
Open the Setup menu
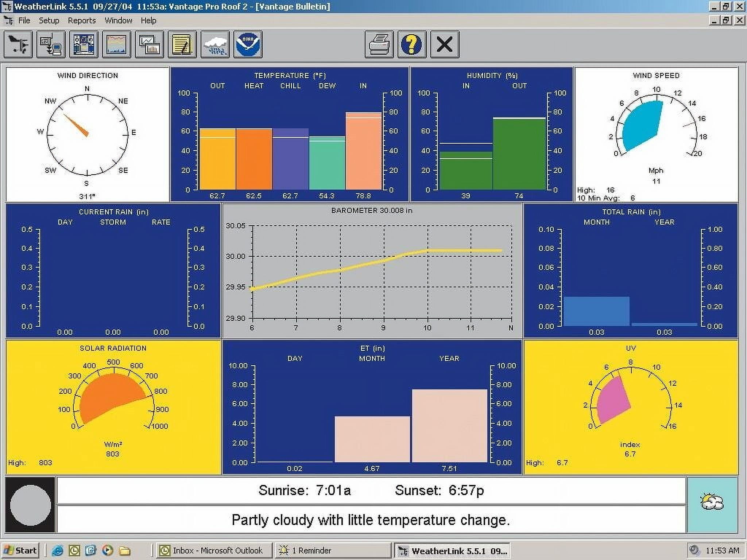49,20
